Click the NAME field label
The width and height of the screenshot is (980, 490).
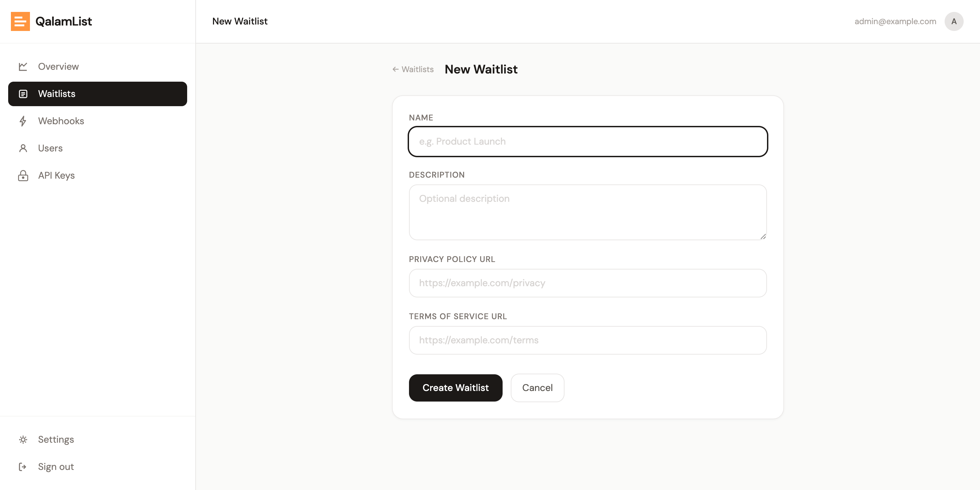click(x=421, y=117)
